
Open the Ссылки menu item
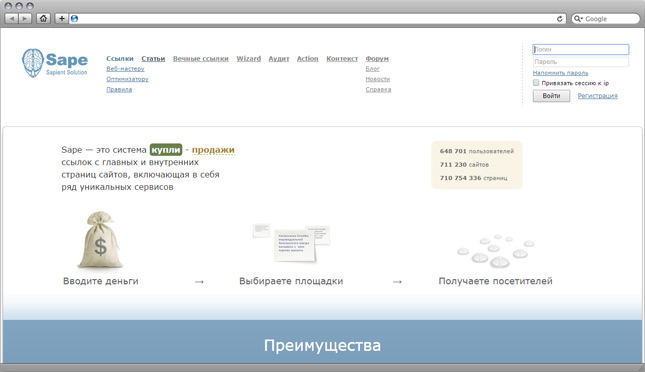pyautogui.click(x=120, y=58)
